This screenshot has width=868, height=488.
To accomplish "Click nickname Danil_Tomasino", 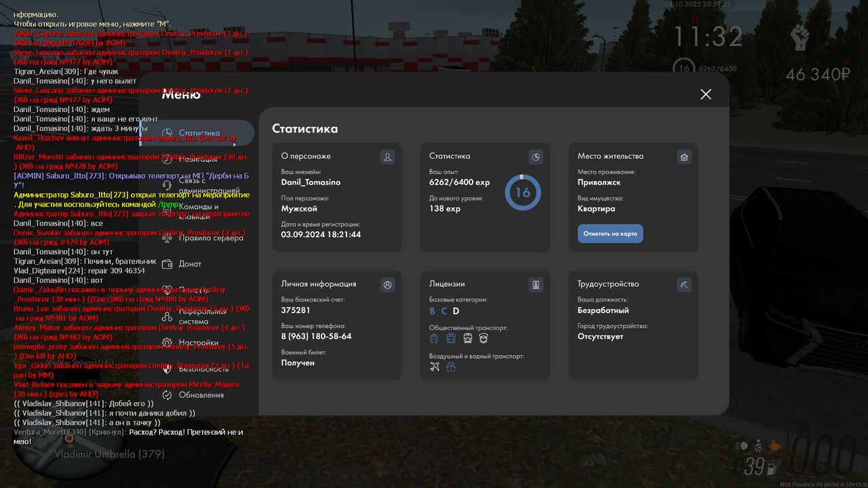I will 311,182.
